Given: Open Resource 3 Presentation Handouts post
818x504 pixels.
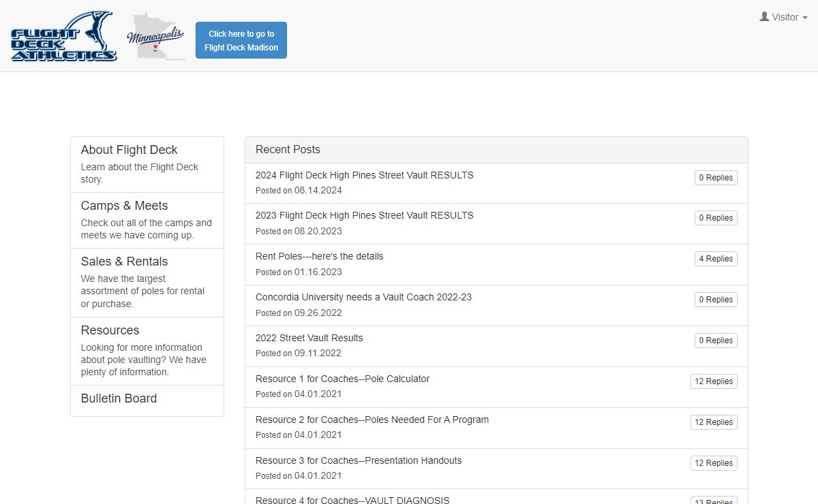Looking at the screenshot, I should click(x=359, y=460).
